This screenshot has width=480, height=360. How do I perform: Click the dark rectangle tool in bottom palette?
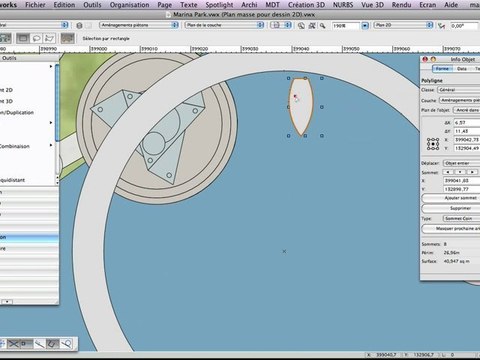point(26,343)
